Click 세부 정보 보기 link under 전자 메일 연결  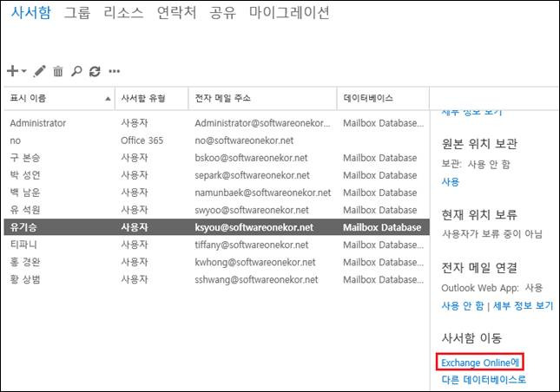(x=523, y=305)
